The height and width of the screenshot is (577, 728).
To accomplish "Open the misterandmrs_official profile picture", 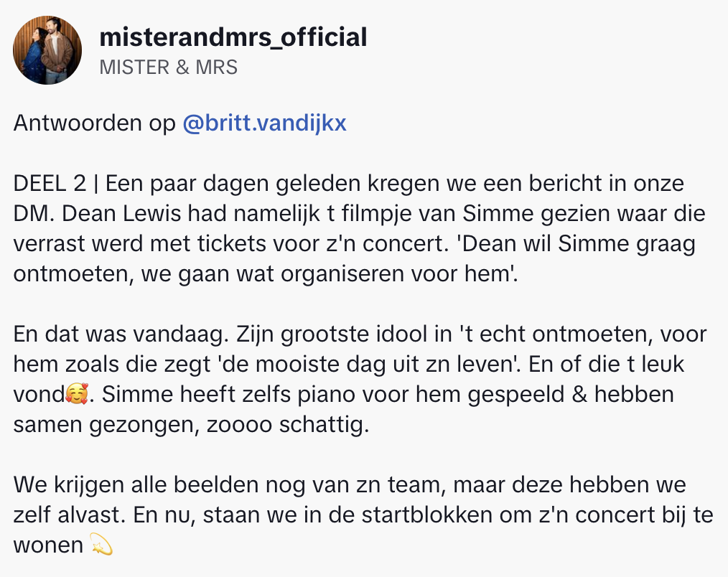I will click(x=47, y=50).
